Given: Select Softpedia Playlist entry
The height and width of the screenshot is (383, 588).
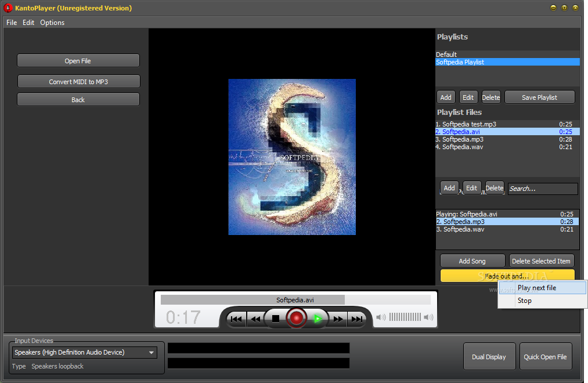Looking at the screenshot, I should (507, 62).
